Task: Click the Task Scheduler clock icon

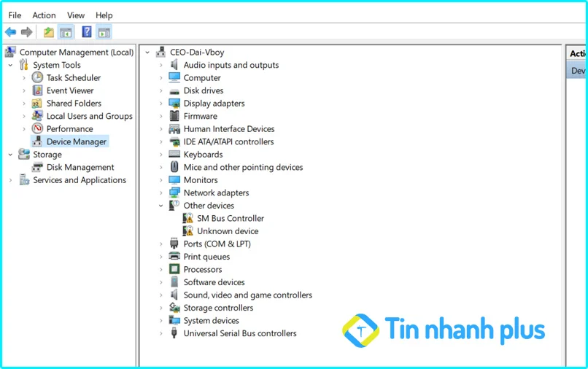Action: tap(37, 78)
